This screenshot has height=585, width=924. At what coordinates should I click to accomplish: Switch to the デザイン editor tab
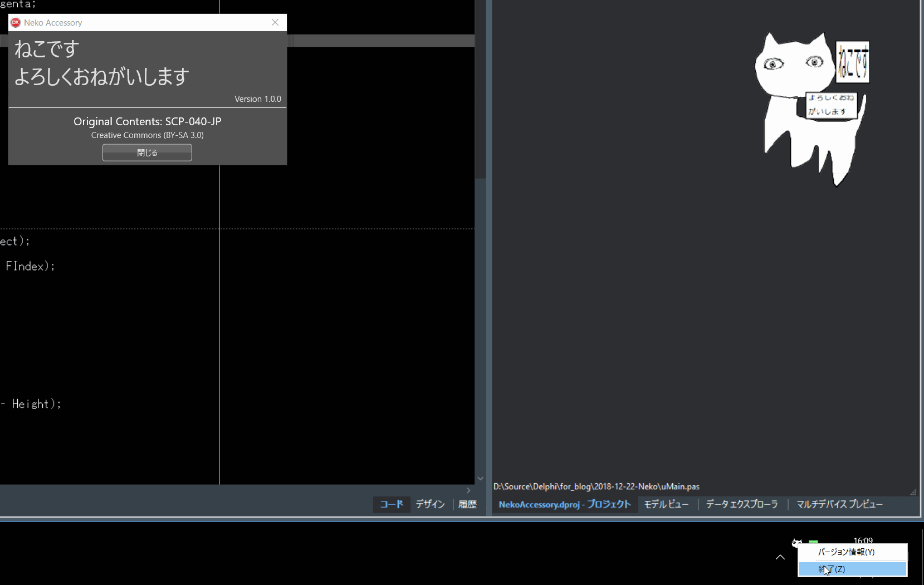pyautogui.click(x=430, y=504)
